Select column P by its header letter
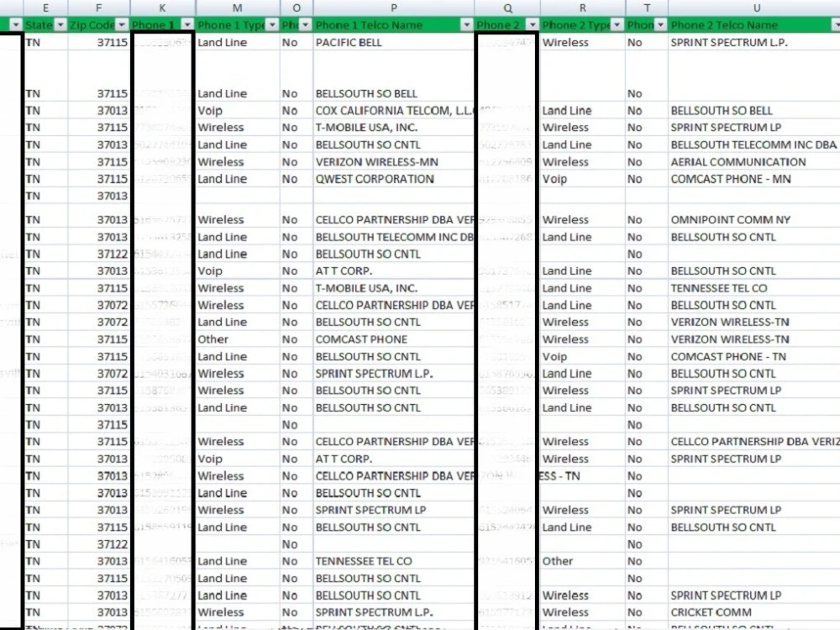840x630 pixels. click(x=394, y=8)
